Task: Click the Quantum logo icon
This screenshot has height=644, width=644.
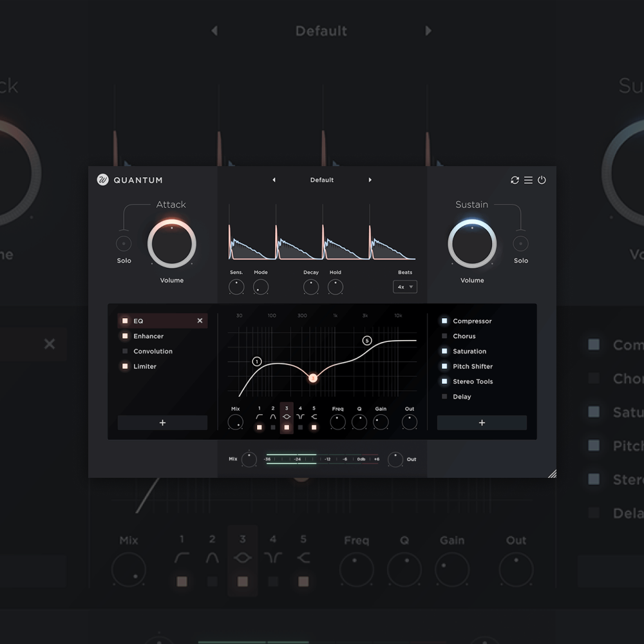Action: pyautogui.click(x=103, y=180)
